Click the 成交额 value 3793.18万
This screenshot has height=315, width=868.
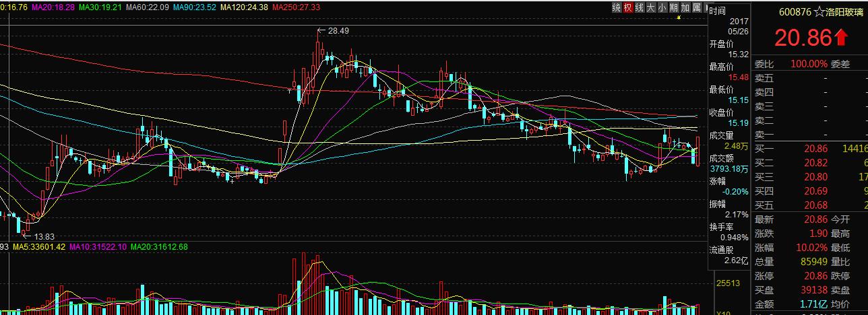point(729,170)
